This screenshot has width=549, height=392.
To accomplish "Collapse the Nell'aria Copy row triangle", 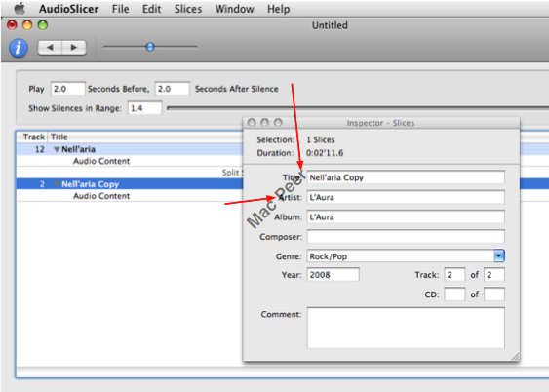I will 57,184.
